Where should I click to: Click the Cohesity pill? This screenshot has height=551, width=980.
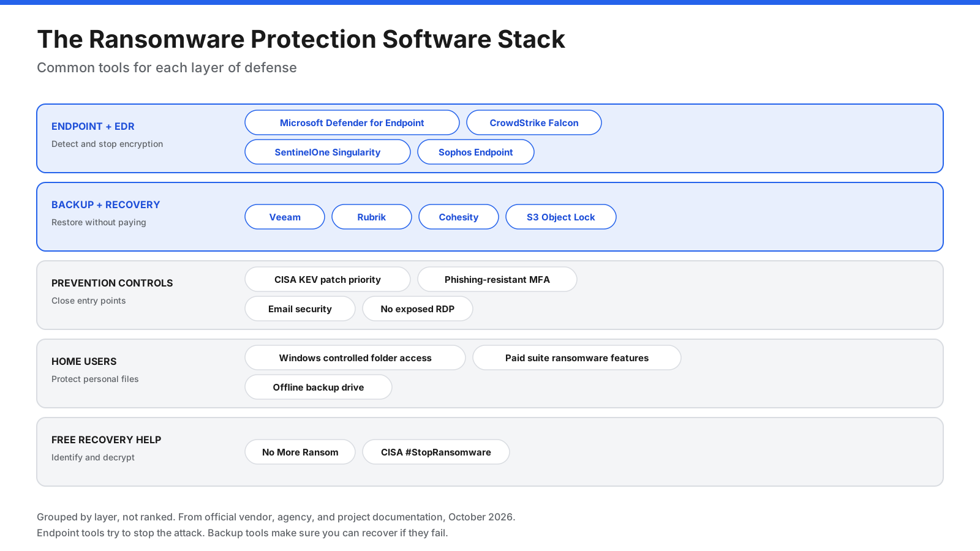pos(459,217)
